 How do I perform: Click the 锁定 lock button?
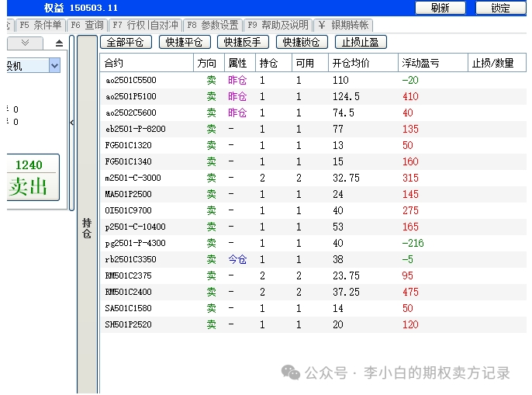pyautogui.click(x=500, y=8)
